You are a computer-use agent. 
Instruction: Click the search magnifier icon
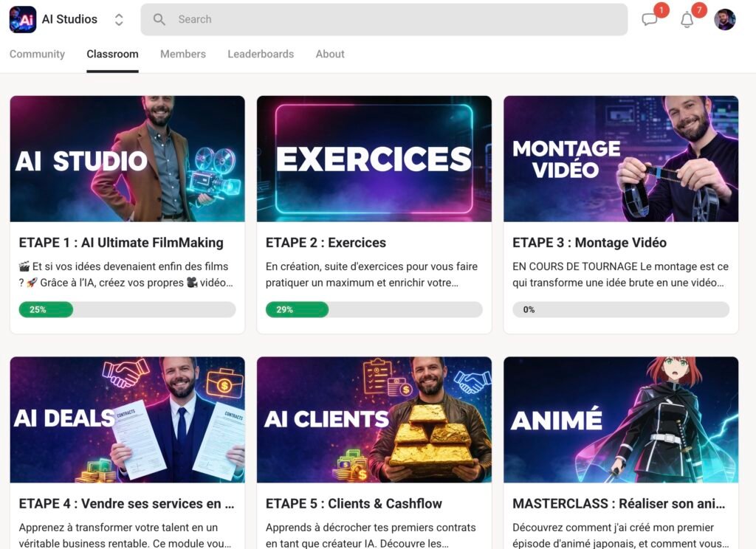(x=159, y=20)
